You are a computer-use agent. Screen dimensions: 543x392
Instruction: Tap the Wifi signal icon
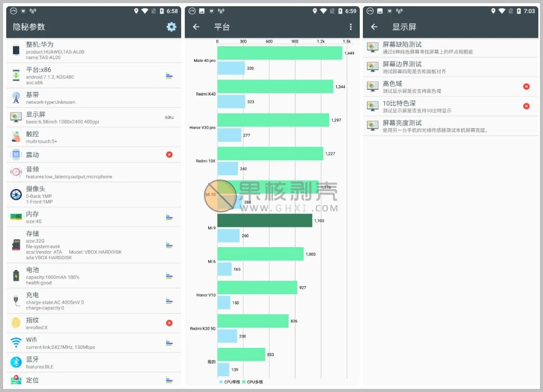(16, 343)
